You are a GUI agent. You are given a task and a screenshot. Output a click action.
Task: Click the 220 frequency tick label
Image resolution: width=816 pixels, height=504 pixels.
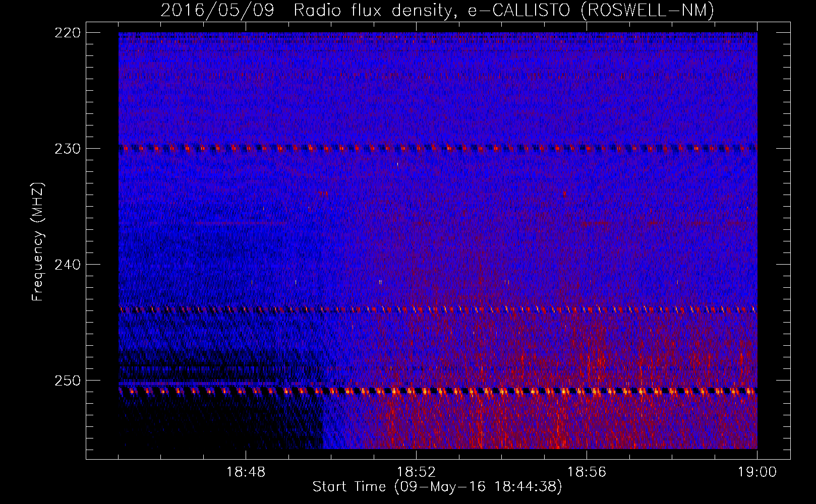point(67,33)
